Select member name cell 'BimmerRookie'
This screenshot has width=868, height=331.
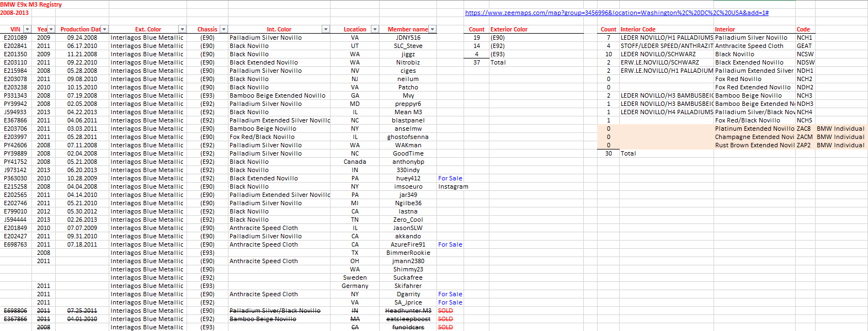coord(408,253)
